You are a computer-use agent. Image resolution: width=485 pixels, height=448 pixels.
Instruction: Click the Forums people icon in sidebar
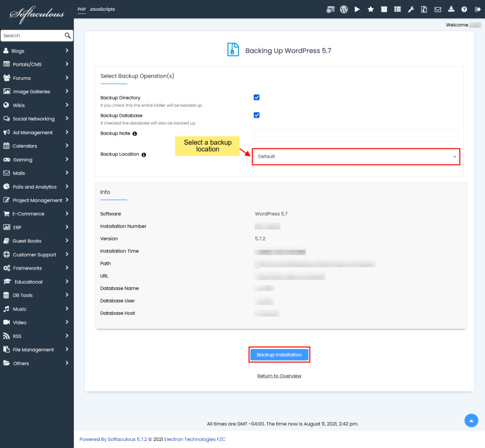(6, 78)
